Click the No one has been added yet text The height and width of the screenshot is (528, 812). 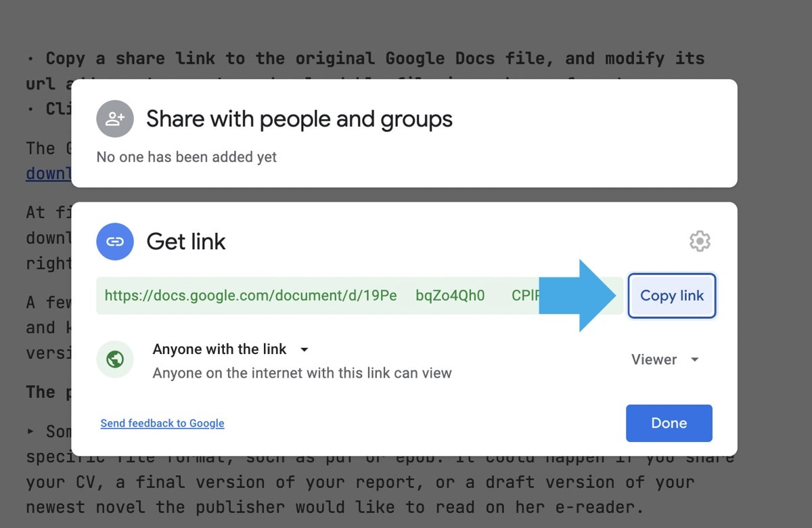[186, 156]
